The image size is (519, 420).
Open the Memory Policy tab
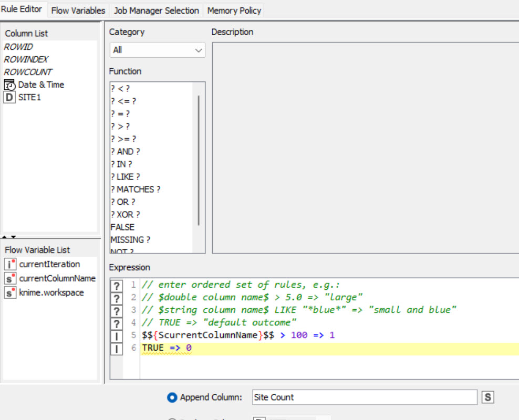[x=234, y=10]
